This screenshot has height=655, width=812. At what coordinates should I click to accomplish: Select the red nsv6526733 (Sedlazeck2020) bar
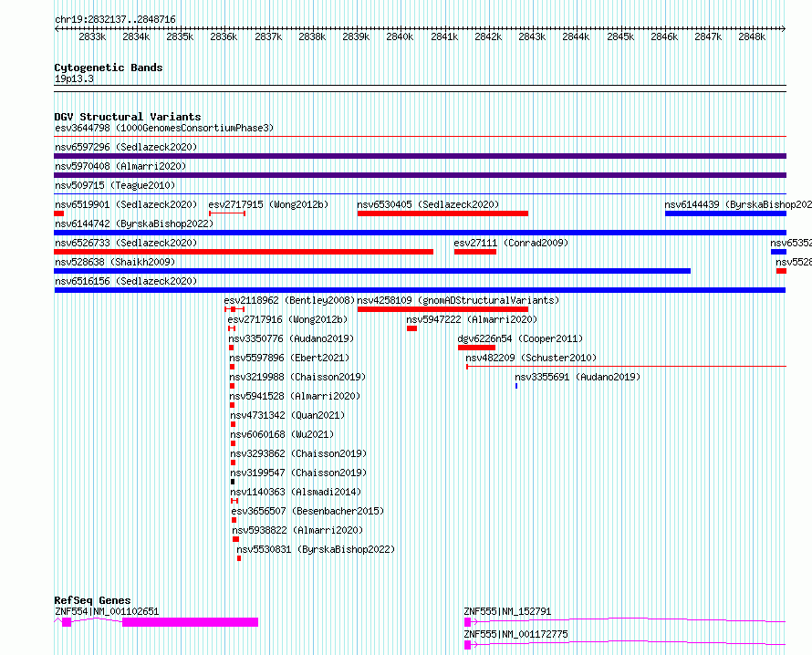pyautogui.click(x=244, y=252)
